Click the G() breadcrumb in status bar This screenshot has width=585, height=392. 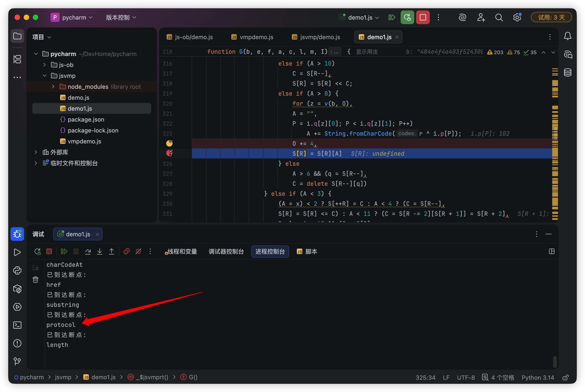(193, 377)
